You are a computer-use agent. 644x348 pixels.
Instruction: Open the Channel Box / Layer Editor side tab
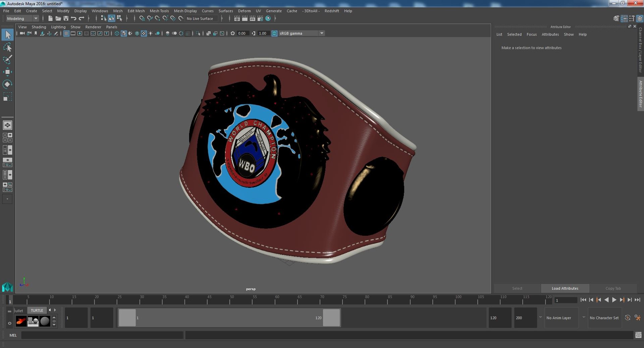point(640,50)
